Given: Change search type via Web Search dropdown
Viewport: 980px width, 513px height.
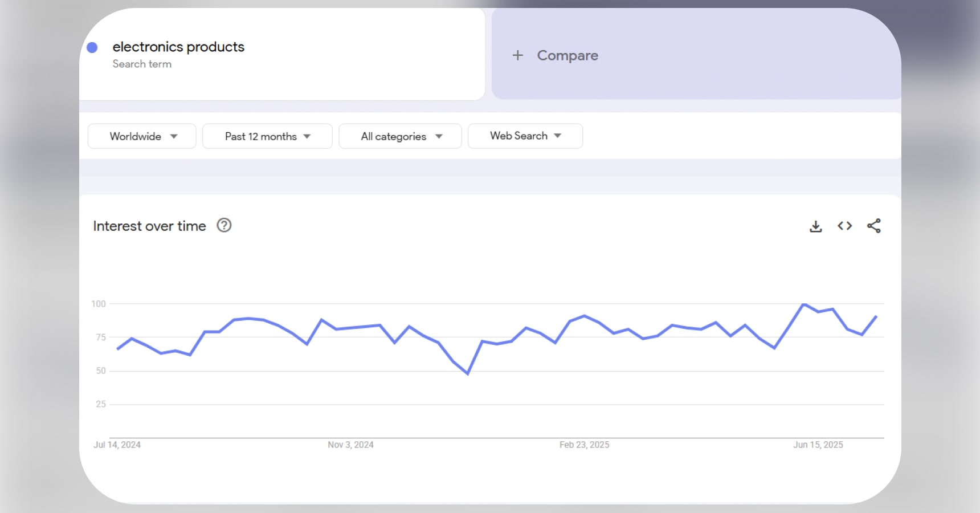Looking at the screenshot, I should (525, 136).
